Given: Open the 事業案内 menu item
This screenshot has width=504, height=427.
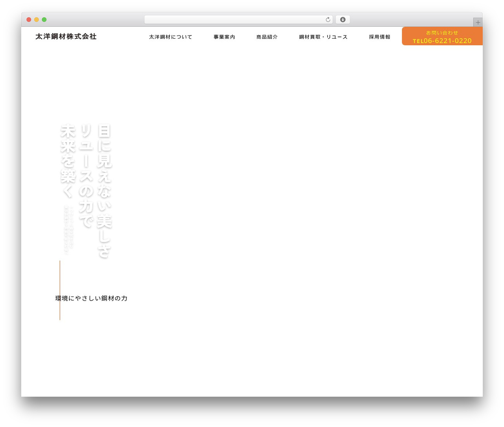Looking at the screenshot, I should (224, 37).
